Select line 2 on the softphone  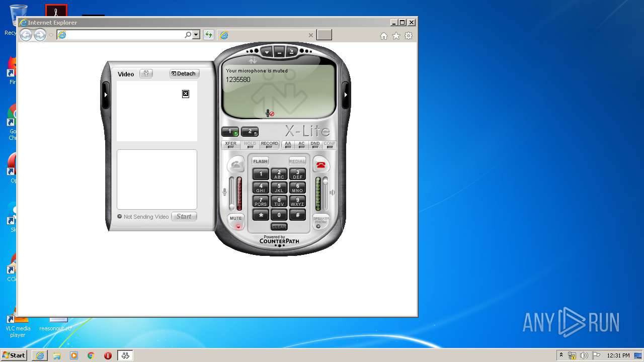pos(250,132)
